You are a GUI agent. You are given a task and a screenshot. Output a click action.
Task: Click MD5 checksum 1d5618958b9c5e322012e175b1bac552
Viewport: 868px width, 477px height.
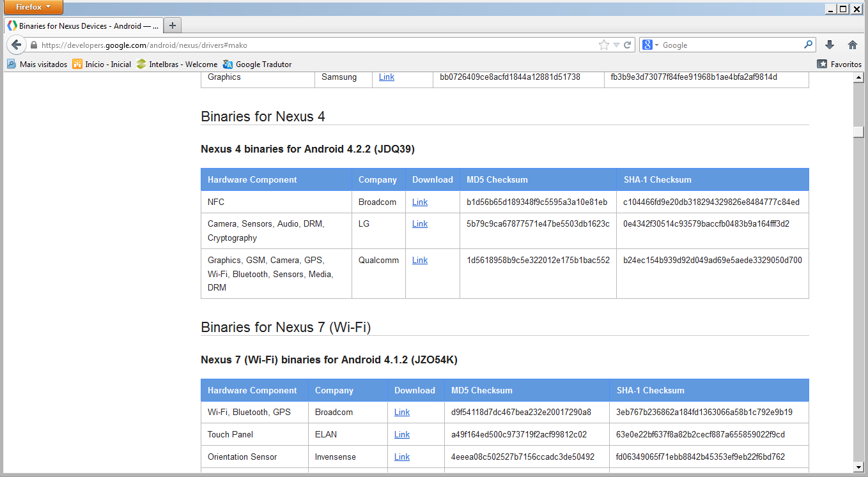pos(538,260)
